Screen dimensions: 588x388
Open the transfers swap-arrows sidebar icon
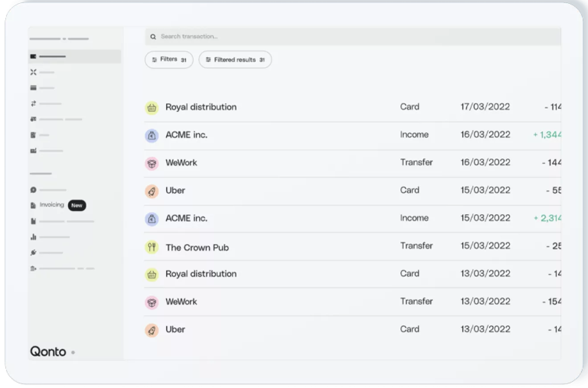click(33, 103)
